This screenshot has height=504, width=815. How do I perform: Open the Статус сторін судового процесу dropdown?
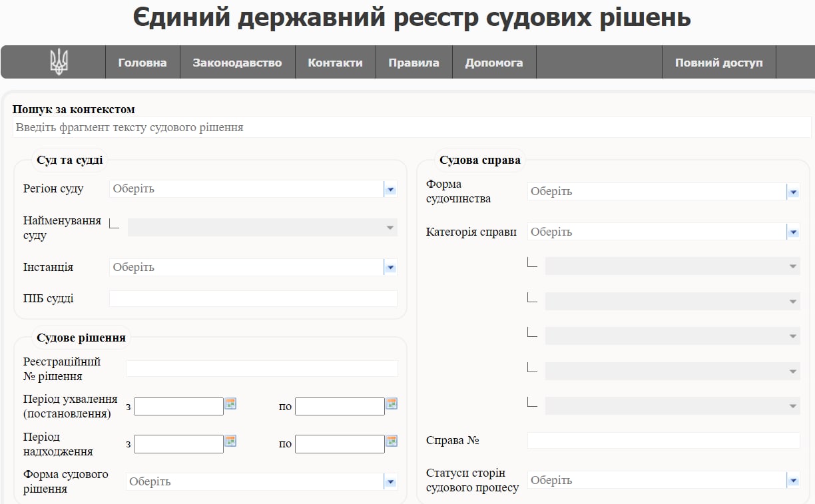point(792,481)
